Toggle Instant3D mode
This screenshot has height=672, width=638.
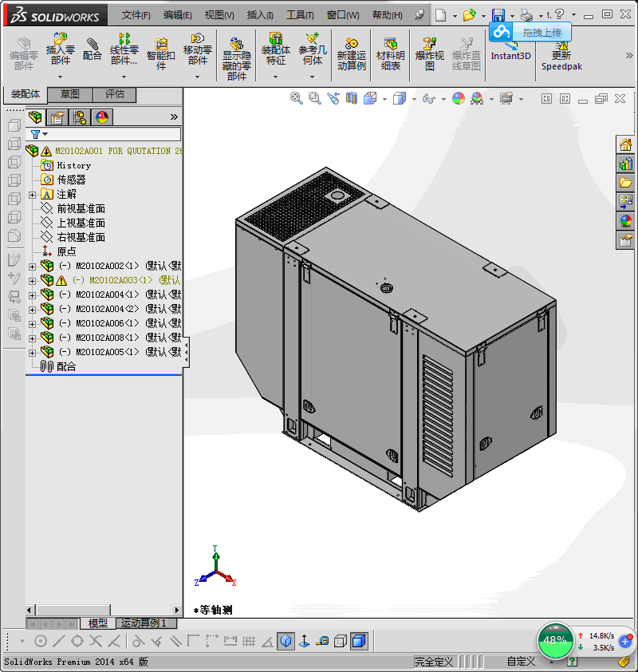tap(510, 51)
